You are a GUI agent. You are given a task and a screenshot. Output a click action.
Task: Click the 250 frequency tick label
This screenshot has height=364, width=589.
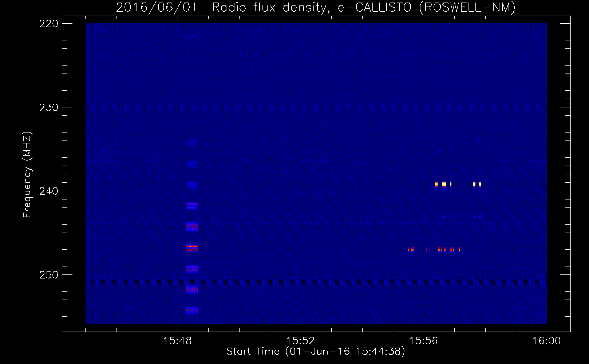49,275
